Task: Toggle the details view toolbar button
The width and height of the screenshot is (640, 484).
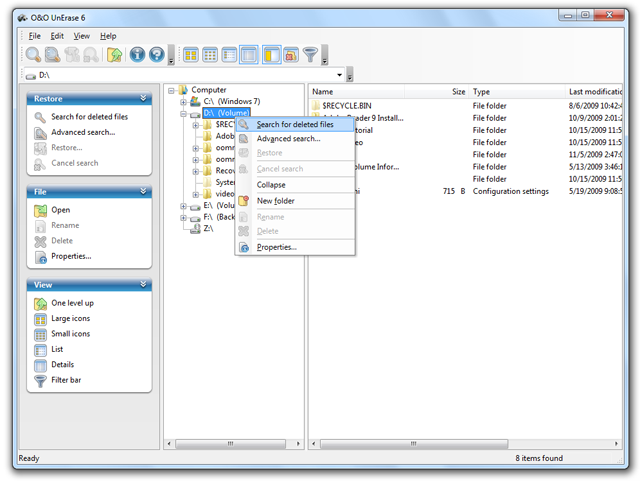Action: 249,55
